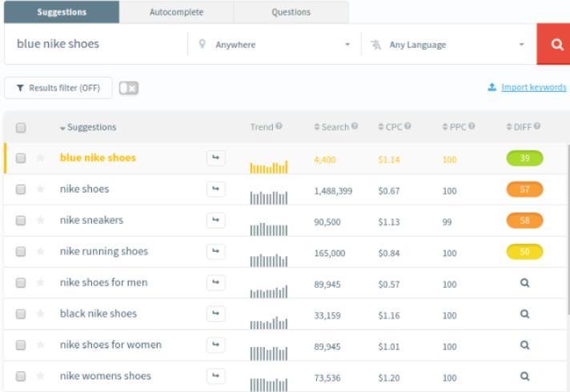Star the 'nike shoes for men' keyword
570x392 pixels.
(40, 282)
